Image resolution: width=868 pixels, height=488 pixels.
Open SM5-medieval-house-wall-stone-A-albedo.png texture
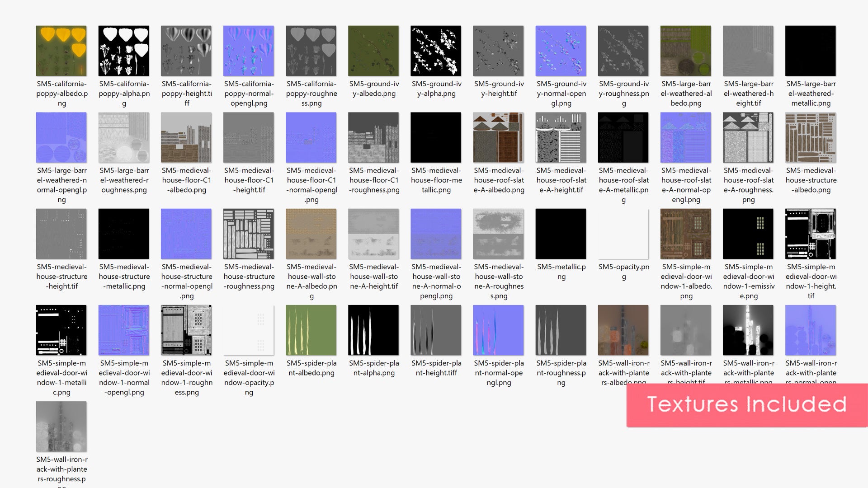coord(311,234)
